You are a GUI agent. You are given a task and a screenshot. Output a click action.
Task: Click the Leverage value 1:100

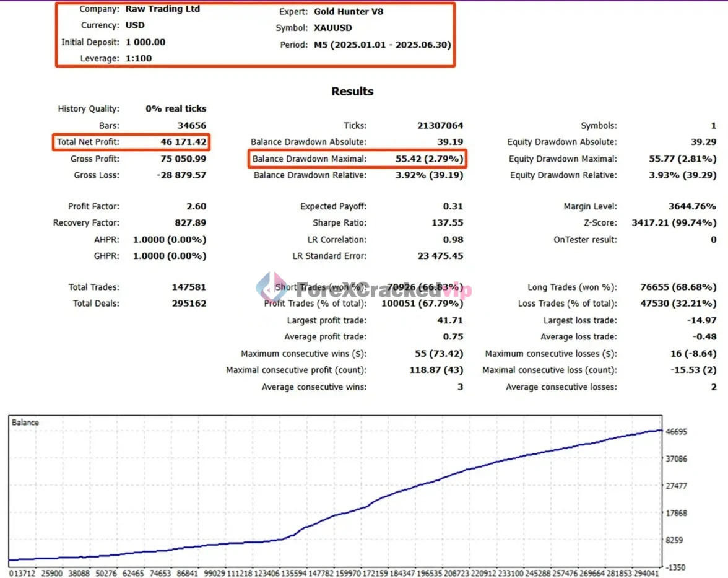(139, 58)
